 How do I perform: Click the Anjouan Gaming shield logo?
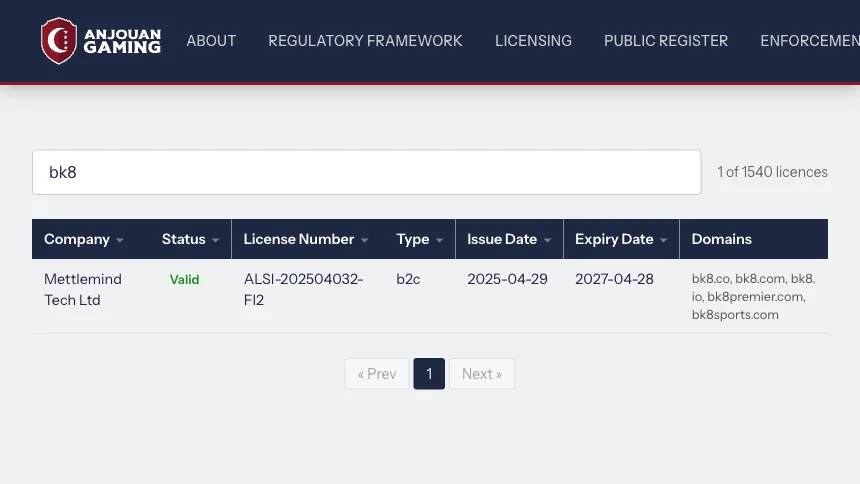(59, 41)
